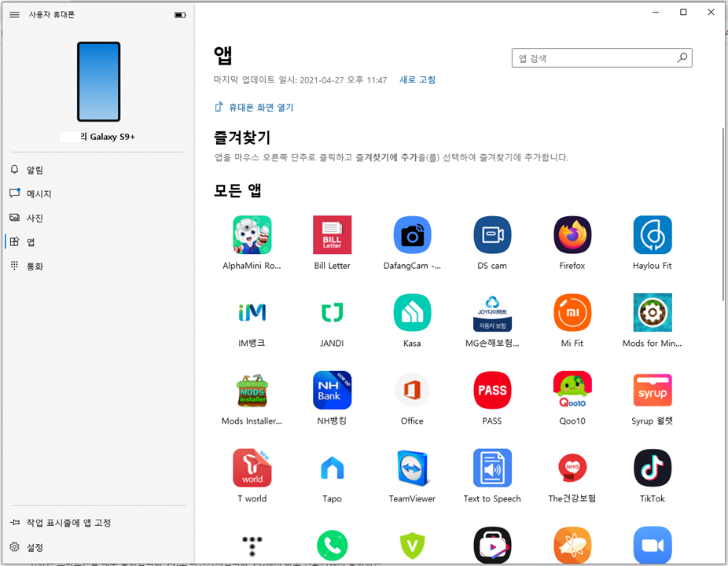Open the AlphaMini Robot app icon
Viewport: 728px width, 566px height.
coord(252,235)
